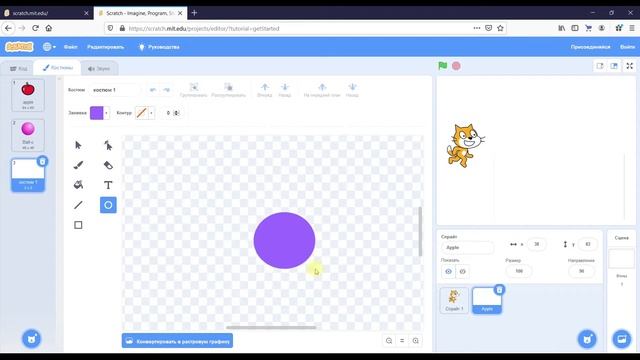The height and width of the screenshot is (360, 640).
Task: Click the sprite y position field
Action: [x=588, y=244]
